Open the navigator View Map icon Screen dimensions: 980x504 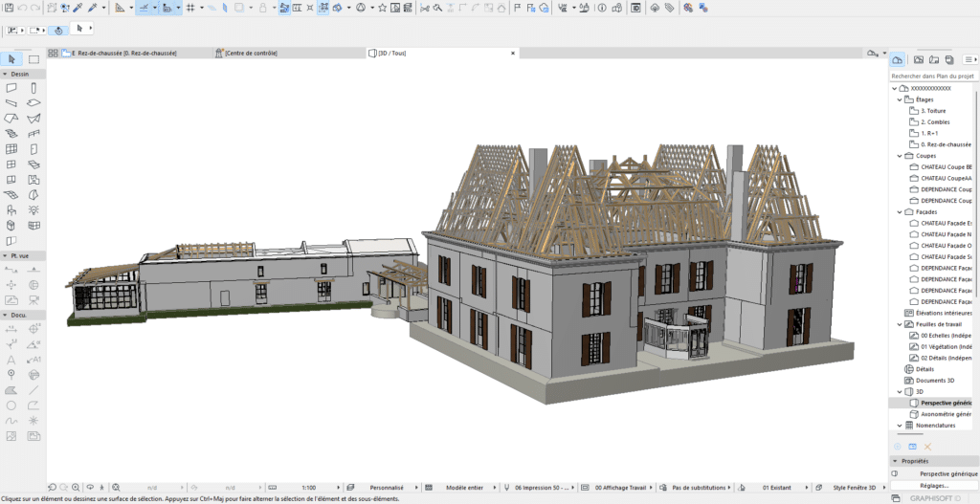(918, 59)
